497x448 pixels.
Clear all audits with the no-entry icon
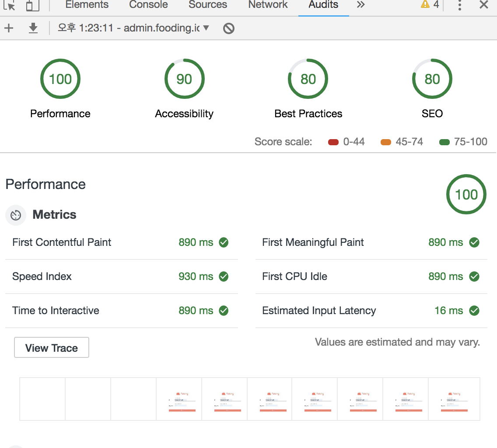click(228, 28)
